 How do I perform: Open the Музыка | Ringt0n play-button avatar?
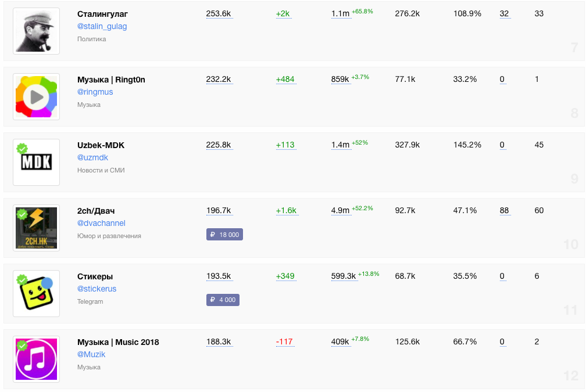[x=36, y=96]
